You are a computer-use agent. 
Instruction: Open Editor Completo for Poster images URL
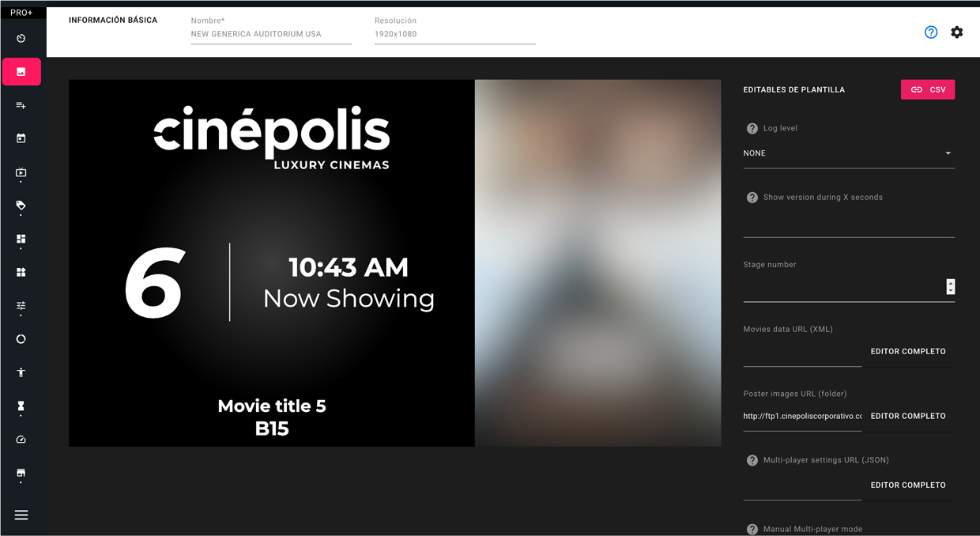(907, 417)
